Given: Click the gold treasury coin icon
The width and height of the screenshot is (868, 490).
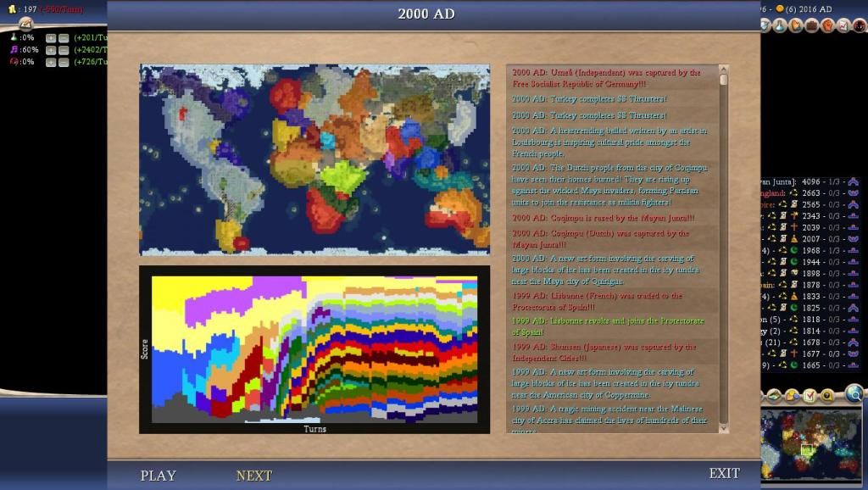Looking at the screenshot, I should [12, 8].
